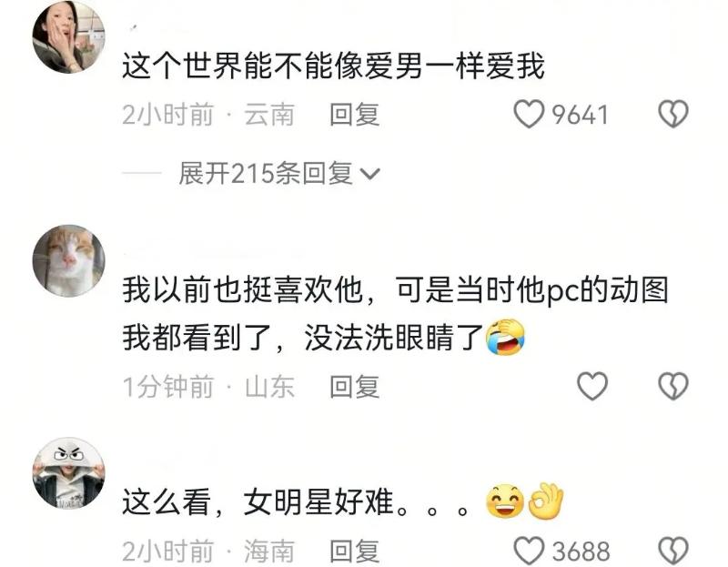Tap the 9641 like count
Image resolution: width=728 pixels, height=567 pixels.
[580, 115]
